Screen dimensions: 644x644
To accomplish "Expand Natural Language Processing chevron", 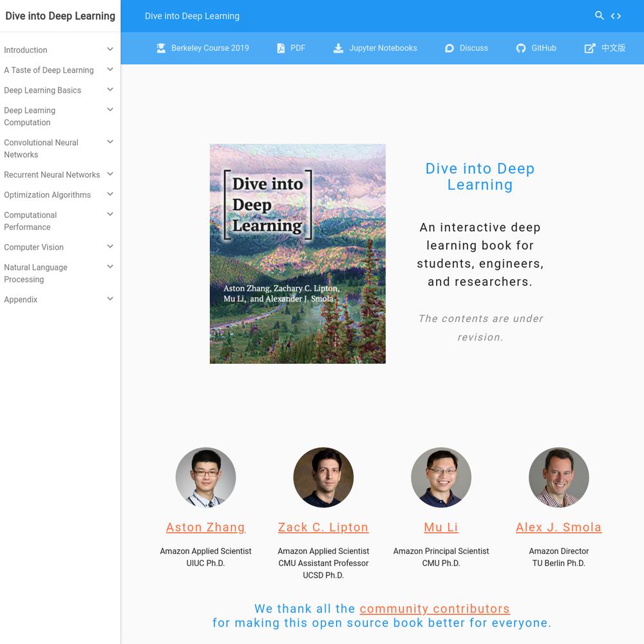I will pyautogui.click(x=110, y=267).
